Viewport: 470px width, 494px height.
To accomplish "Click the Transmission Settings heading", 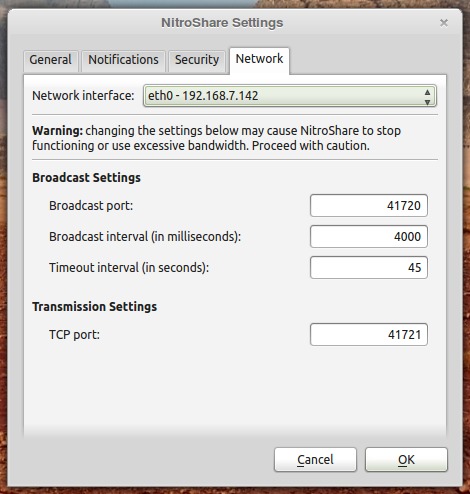I will tap(94, 307).
